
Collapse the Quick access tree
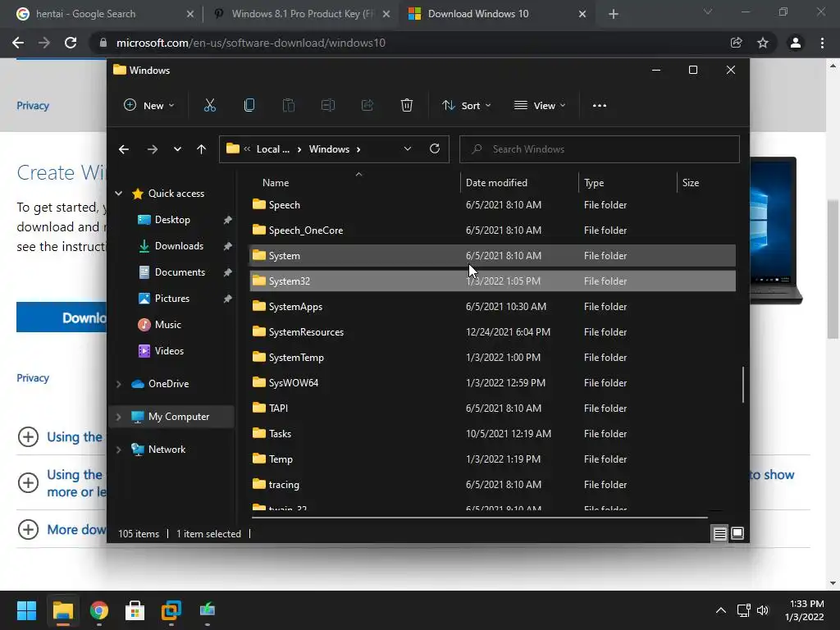pyautogui.click(x=118, y=194)
